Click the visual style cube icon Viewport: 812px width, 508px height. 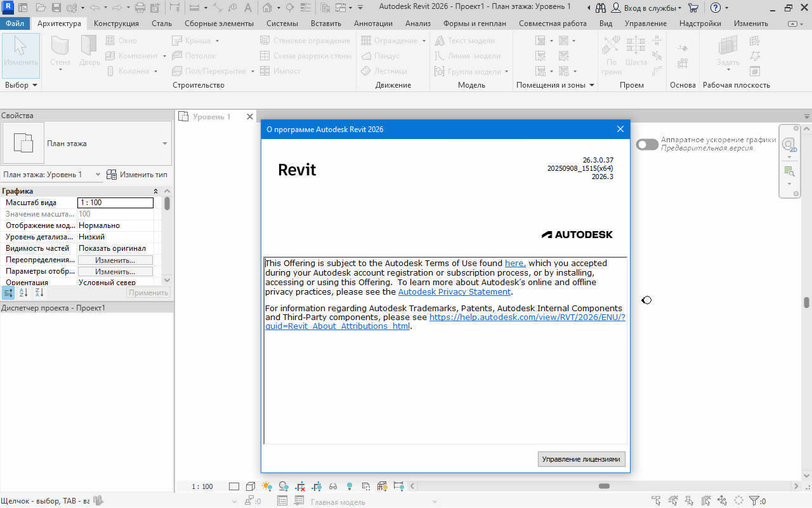click(251, 486)
